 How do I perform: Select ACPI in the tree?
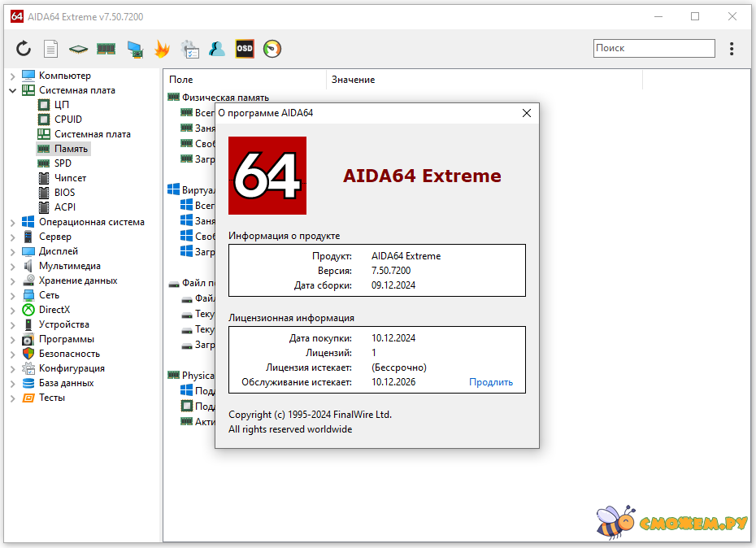(64, 207)
